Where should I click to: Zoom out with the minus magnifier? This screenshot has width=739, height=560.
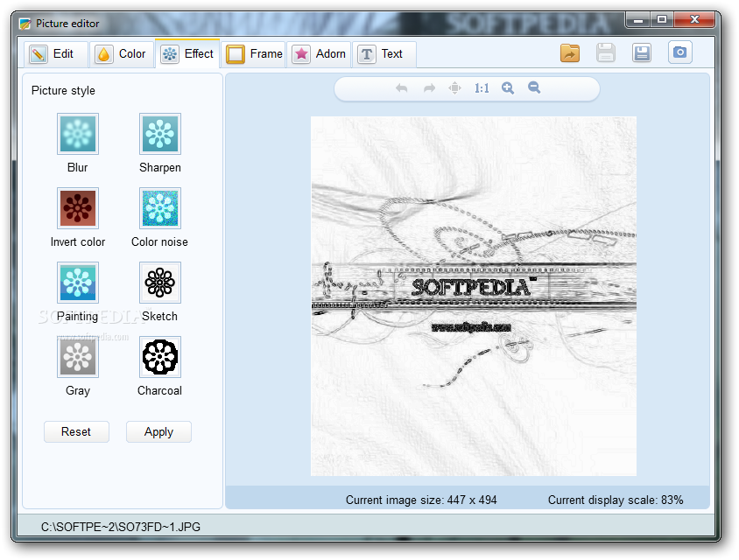coord(534,88)
